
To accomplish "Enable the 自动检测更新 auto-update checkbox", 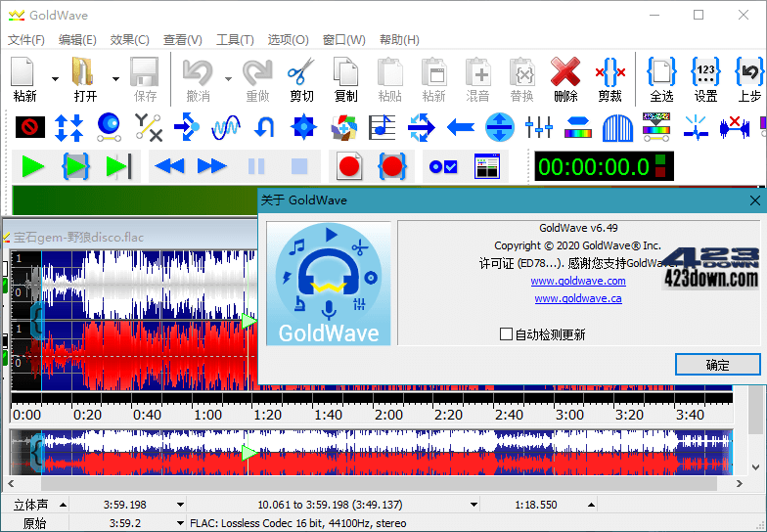I will 507,334.
